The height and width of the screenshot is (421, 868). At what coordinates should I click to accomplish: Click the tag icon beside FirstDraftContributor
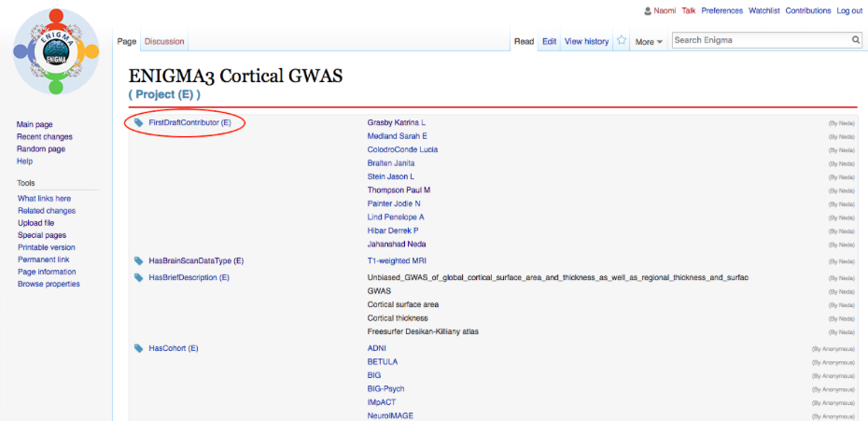pos(139,122)
